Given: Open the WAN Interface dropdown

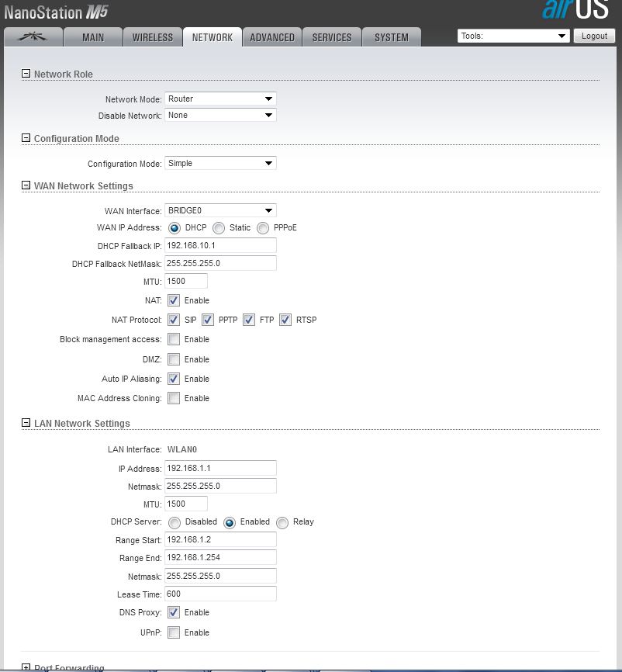Looking at the screenshot, I should (x=220, y=210).
